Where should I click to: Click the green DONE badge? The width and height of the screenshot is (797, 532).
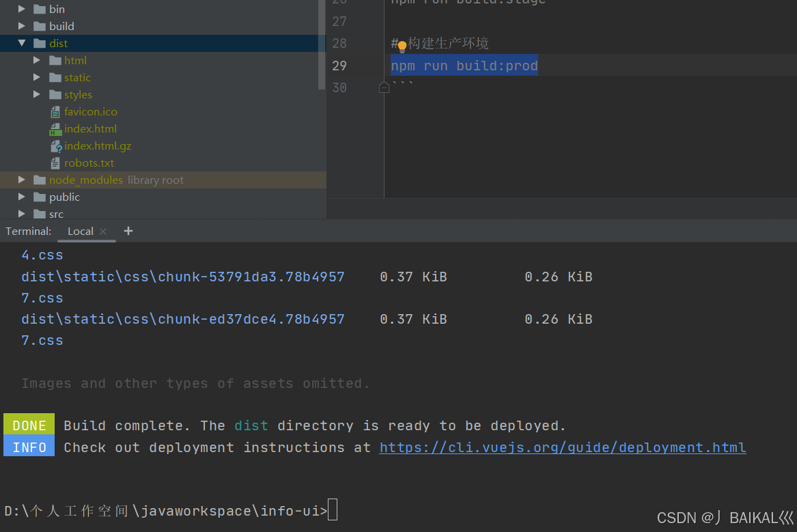pyautogui.click(x=29, y=425)
